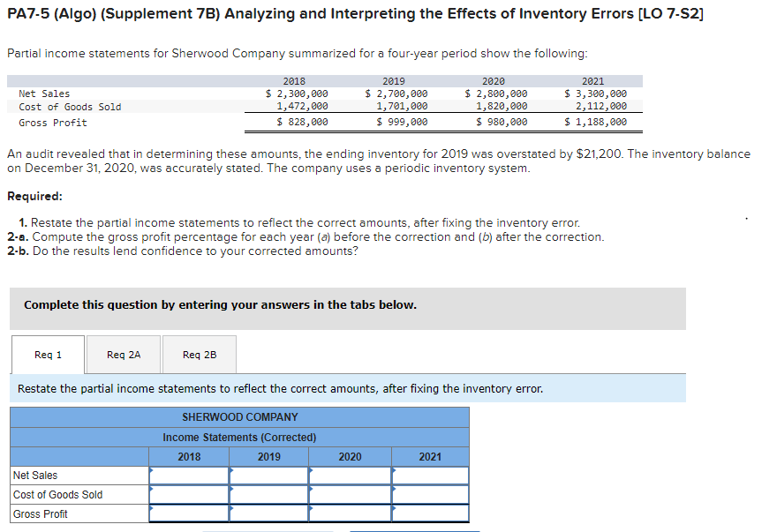Open the Req 2B tab
The height and width of the screenshot is (532, 762).
click(x=199, y=354)
